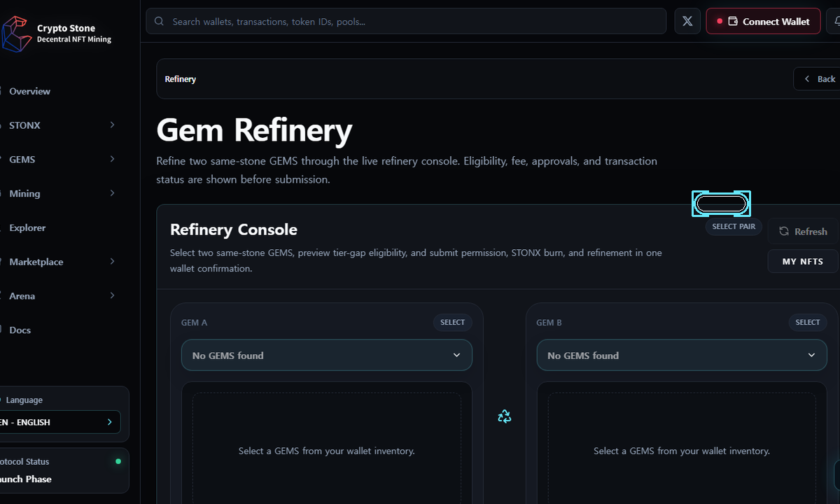This screenshot has width=840, height=504.
Task: Click the Language label in the sidebar
Action: tap(24, 400)
